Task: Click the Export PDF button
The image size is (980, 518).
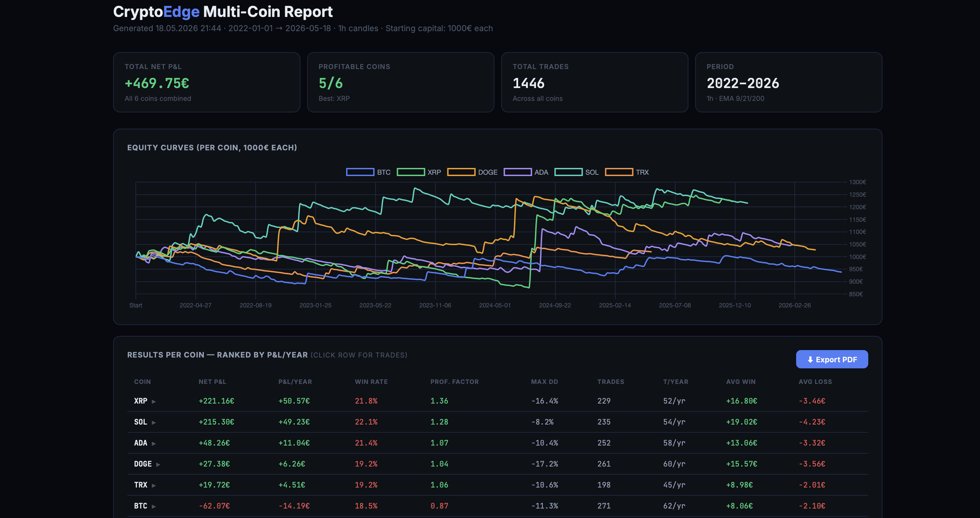Action: [832, 359]
